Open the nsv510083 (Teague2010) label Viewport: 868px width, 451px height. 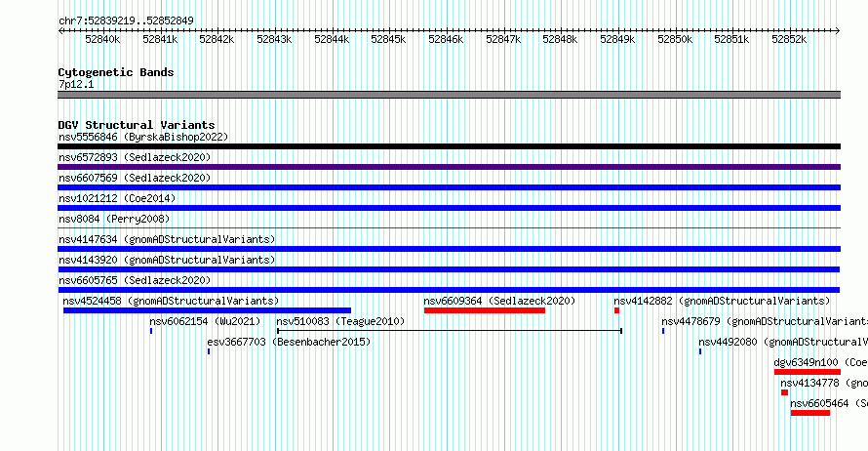340,321
